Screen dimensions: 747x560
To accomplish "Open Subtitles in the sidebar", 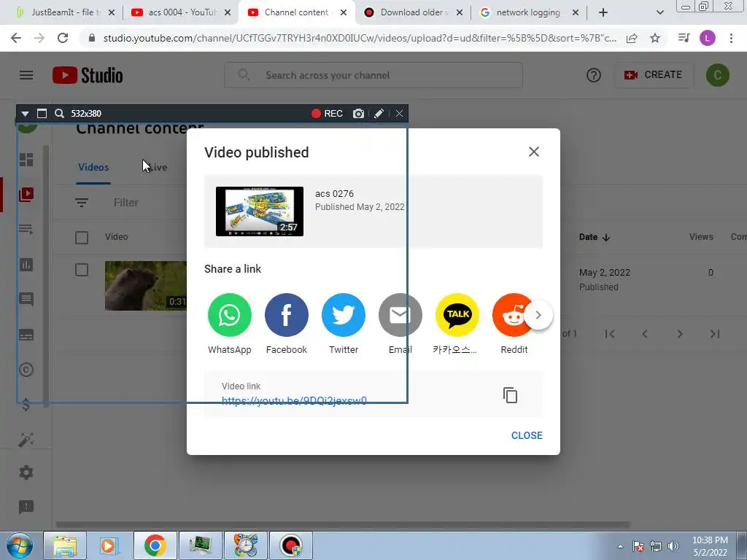I will 26,335.
